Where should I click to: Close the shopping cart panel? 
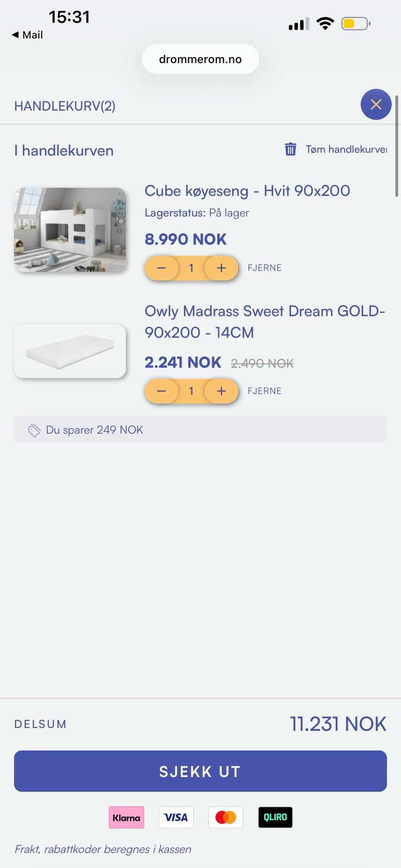(x=376, y=104)
